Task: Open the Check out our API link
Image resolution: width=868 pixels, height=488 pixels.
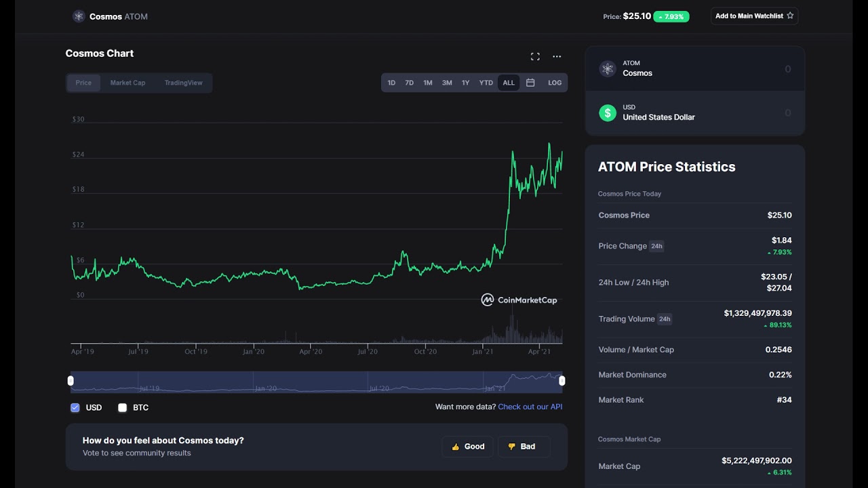Action: (530, 407)
